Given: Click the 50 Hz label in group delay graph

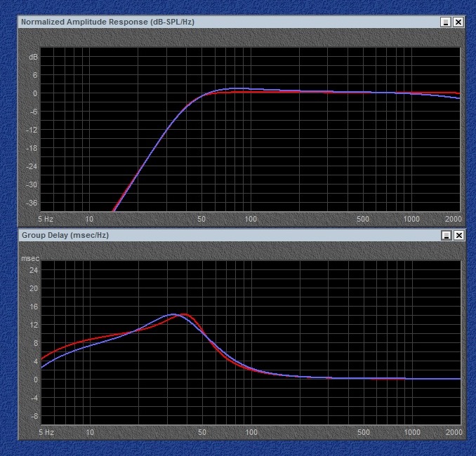Looking at the screenshot, I should (x=202, y=432).
